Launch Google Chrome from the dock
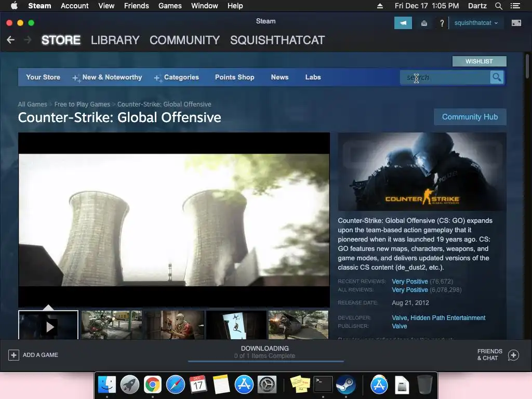Image resolution: width=532 pixels, height=399 pixels. point(152,385)
